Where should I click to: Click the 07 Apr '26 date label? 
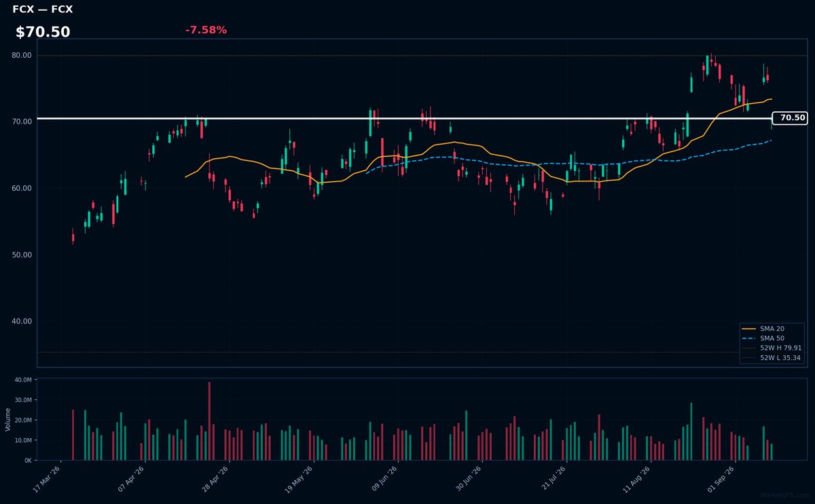(131, 478)
